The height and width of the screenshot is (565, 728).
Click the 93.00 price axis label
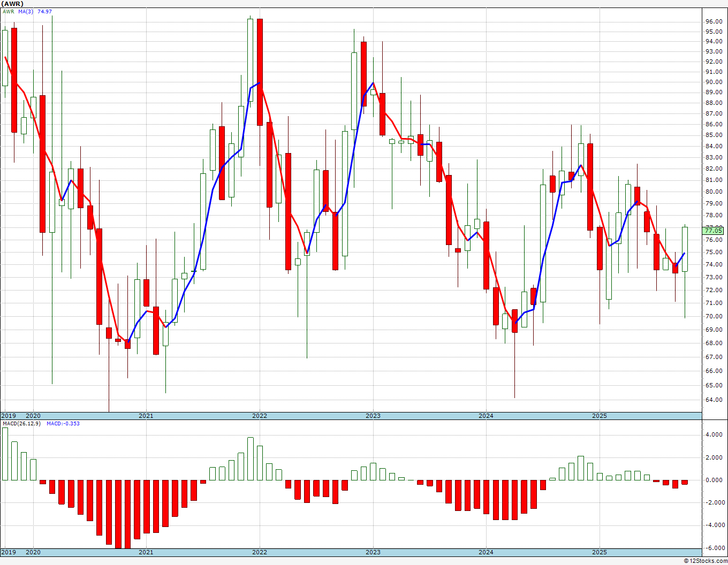[x=714, y=51]
